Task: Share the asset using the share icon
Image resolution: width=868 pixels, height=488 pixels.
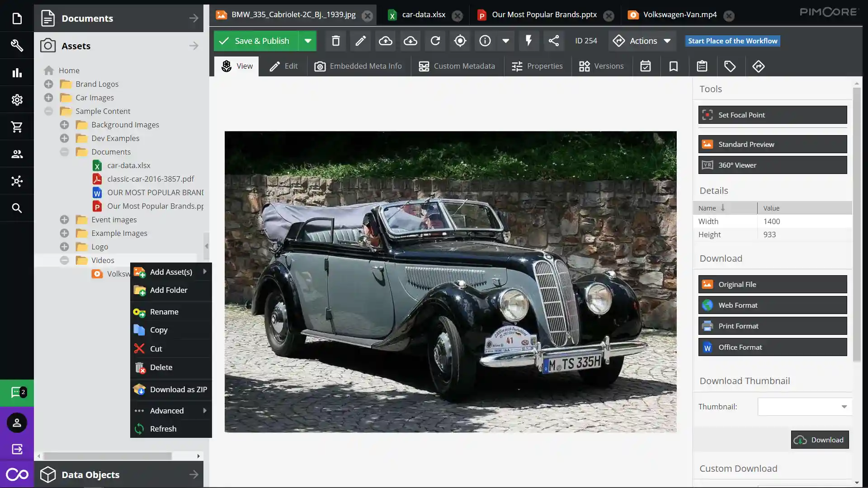Action: point(553,41)
